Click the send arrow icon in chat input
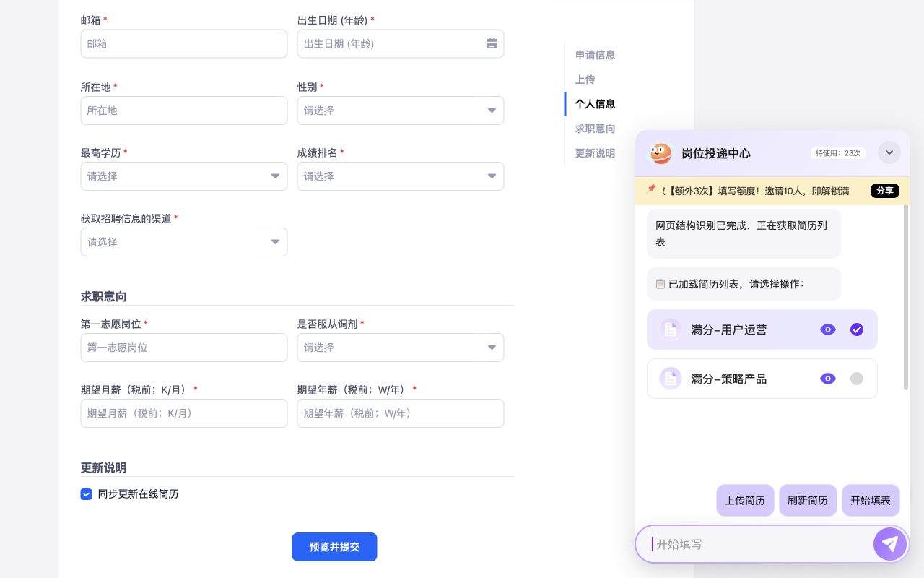The height and width of the screenshot is (578, 924). click(x=889, y=544)
